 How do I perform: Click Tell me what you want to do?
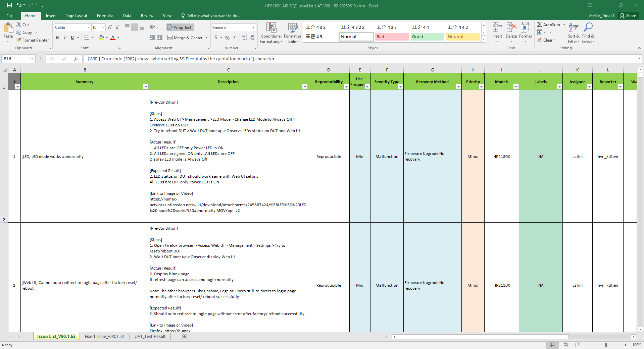click(x=211, y=16)
